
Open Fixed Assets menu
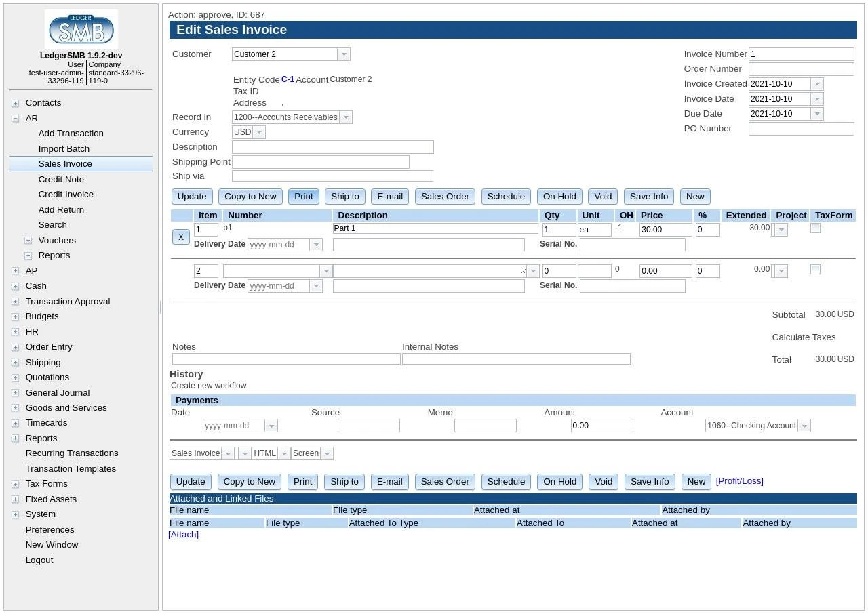point(51,499)
